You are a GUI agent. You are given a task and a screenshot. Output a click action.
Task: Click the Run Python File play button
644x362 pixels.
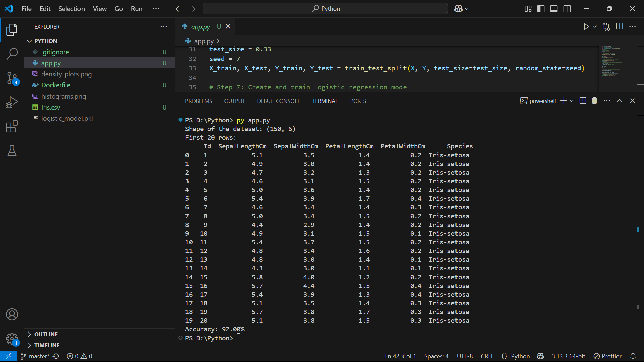pyautogui.click(x=586, y=27)
